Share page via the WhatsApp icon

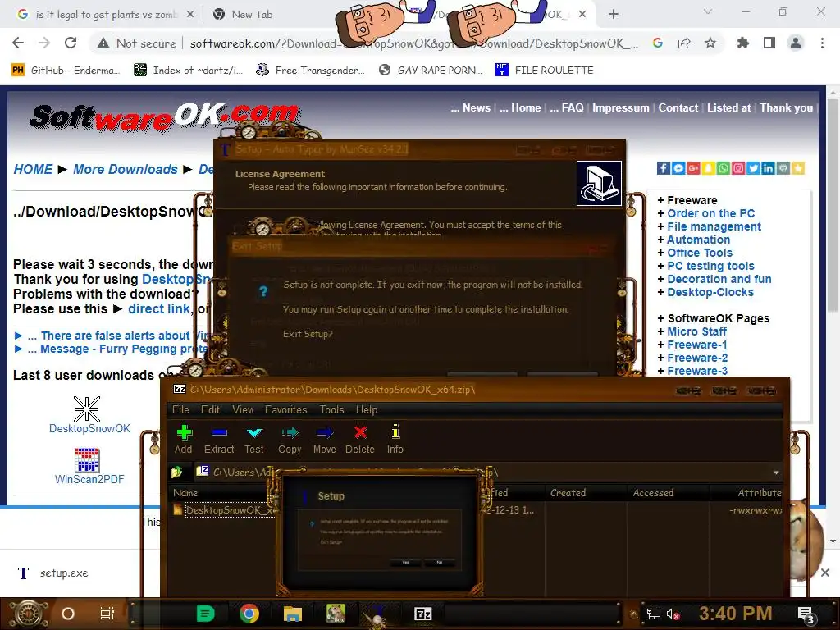coord(724,168)
